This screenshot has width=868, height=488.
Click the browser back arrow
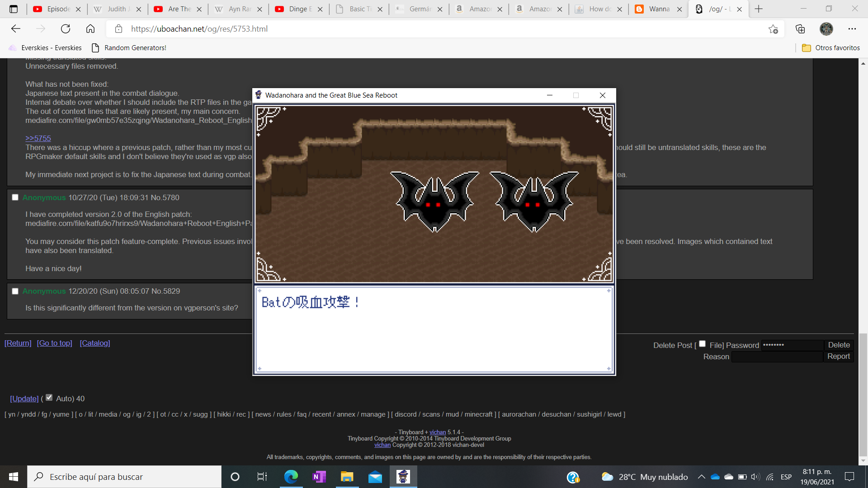click(16, 29)
